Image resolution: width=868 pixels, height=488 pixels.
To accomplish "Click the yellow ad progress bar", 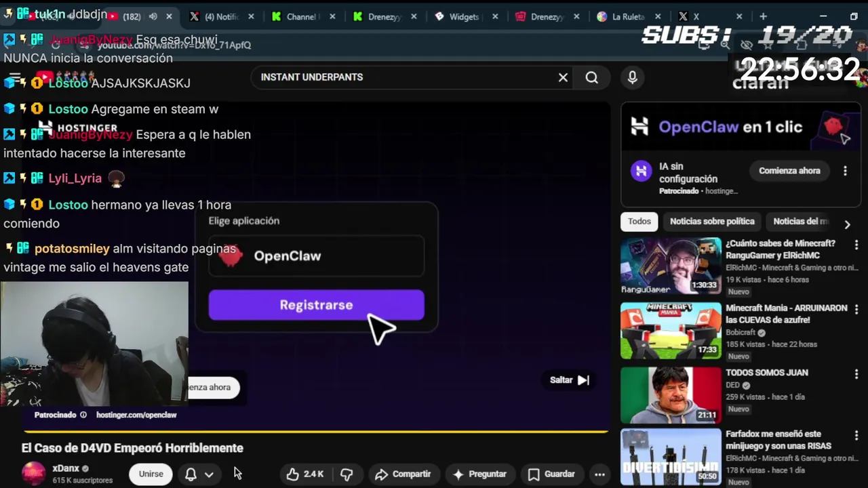I will coord(316,431).
